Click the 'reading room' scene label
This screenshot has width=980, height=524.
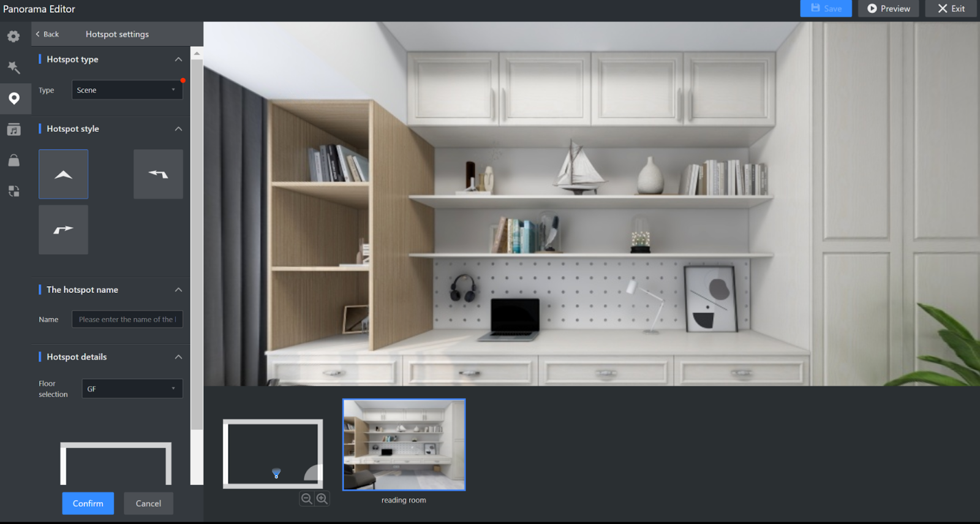[x=404, y=500]
